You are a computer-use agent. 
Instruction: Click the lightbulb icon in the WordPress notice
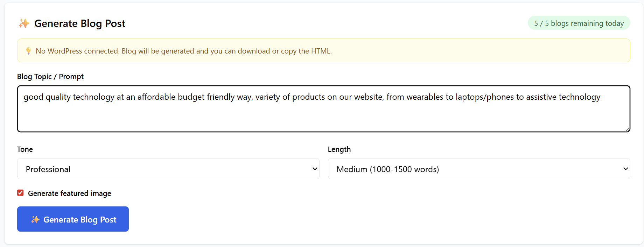coord(29,51)
